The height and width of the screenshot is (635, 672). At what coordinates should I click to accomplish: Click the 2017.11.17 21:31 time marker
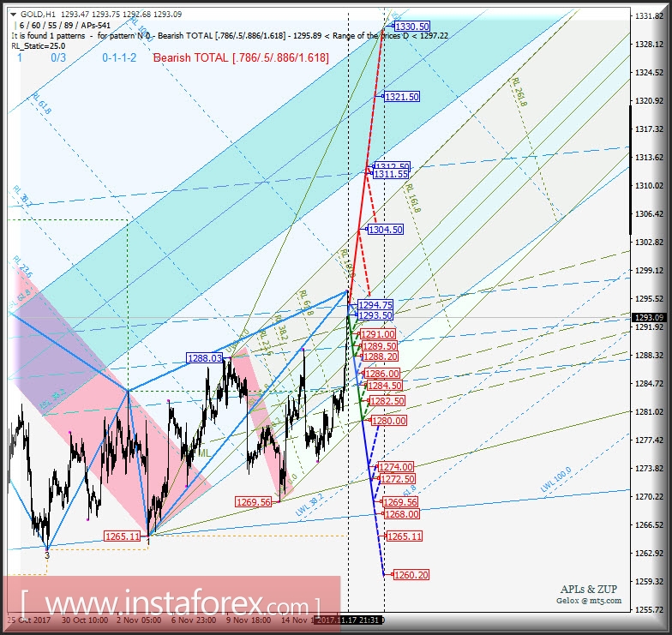(x=348, y=620)
